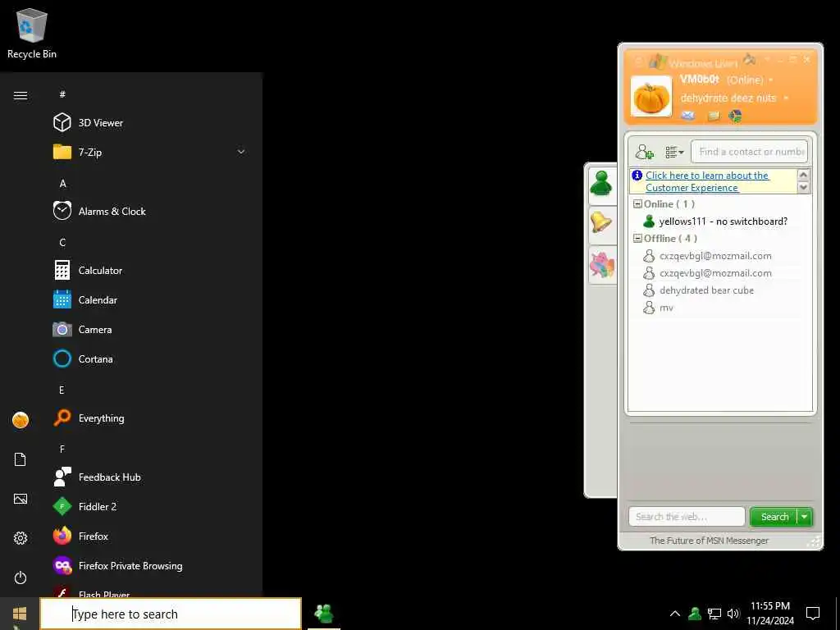This screenshot has height=630, width=840.
Task: Click the Windows Live logo in title bar
Action: click(x=657, y=61)
